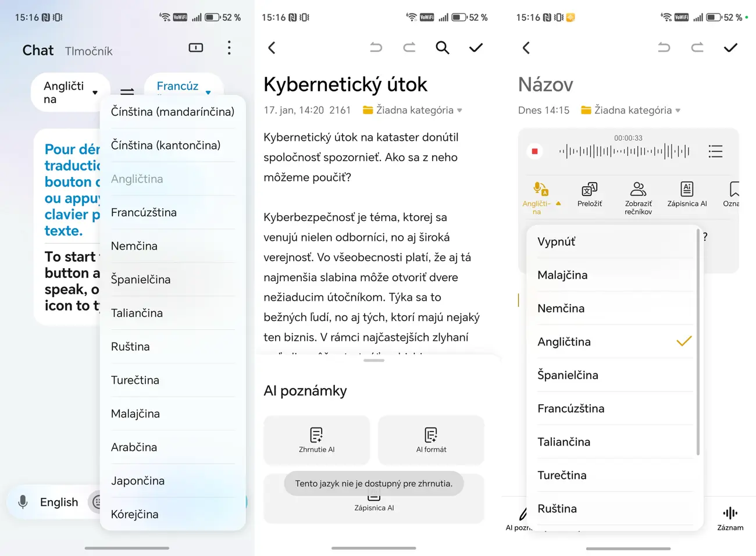Stop the recording with the red button

coord(534,152)
